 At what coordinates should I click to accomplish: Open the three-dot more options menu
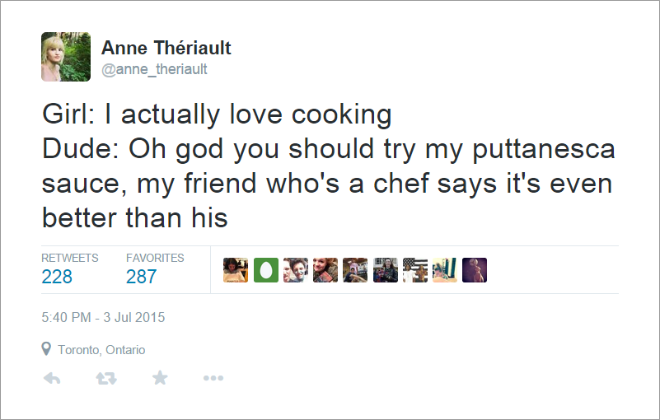tap(213, 378)
